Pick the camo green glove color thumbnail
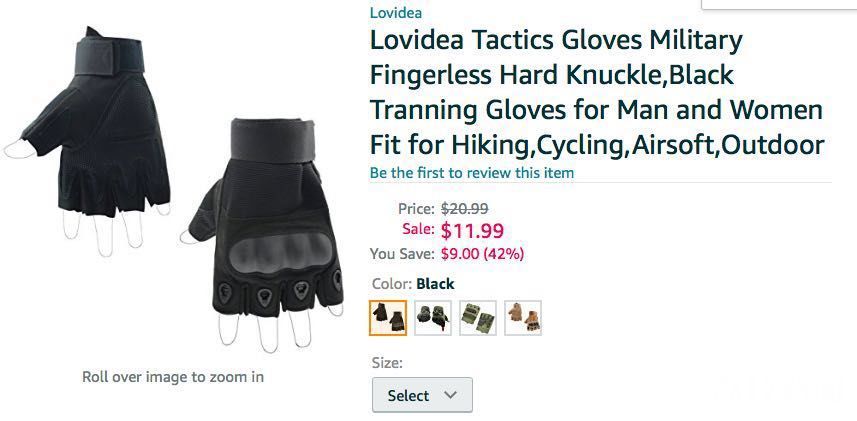This screenshot has width=857, height=421. [478, 318]
